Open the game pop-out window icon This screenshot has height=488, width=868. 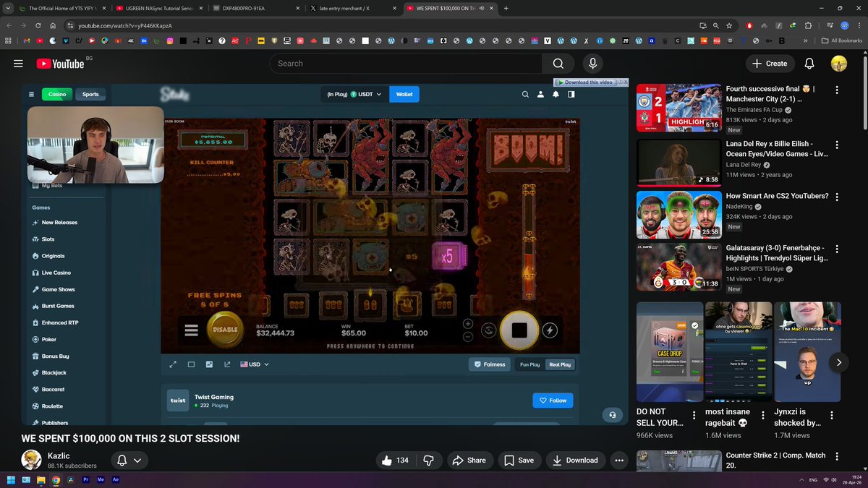227,364
